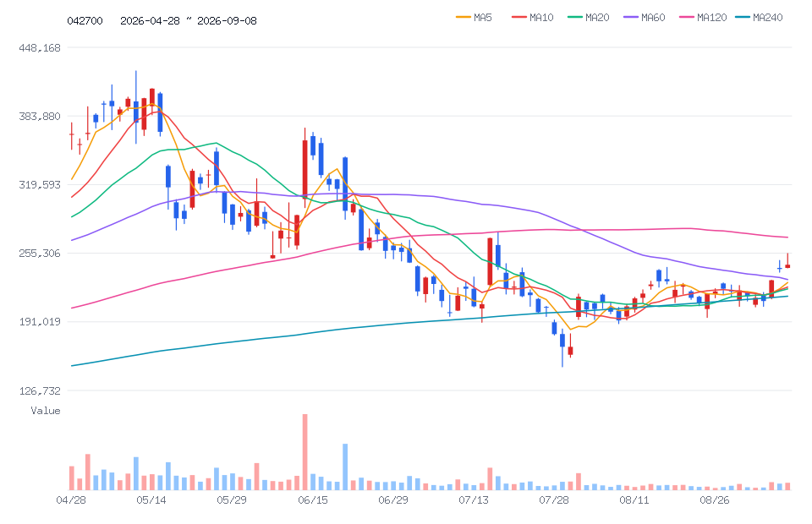Click the 06/15 date label
Viewport: 812px width, 524px height.
coord(313,500)
